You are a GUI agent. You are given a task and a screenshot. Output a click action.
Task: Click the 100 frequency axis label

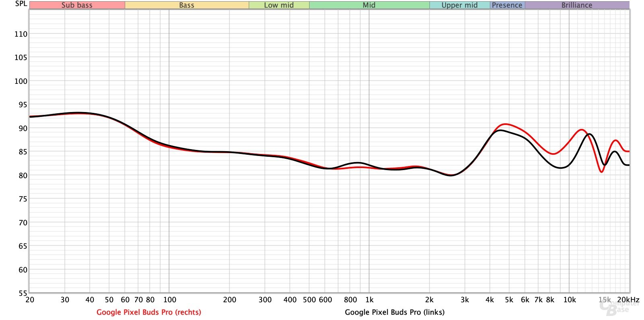(170, 300)
